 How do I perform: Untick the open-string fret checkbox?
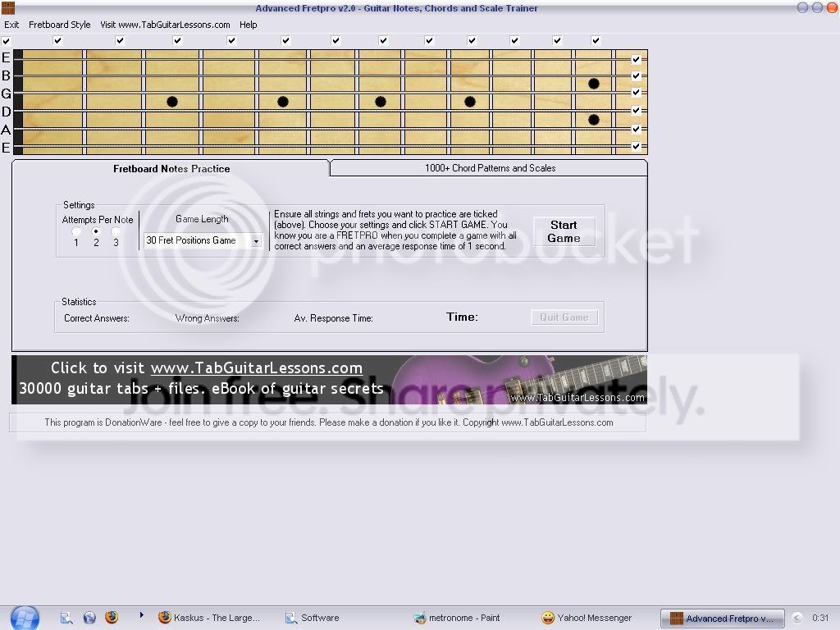[x=6, y=41]
